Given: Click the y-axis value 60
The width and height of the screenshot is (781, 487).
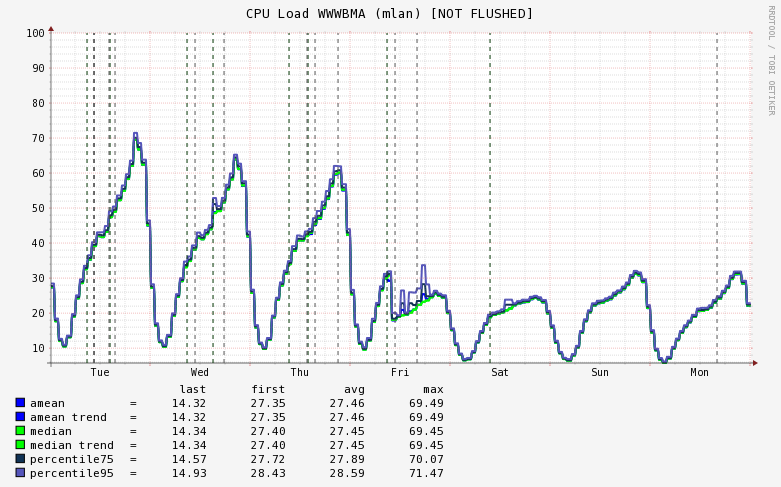Looking at the screenshot, I should pyautogui.click(x=38, y=173).
